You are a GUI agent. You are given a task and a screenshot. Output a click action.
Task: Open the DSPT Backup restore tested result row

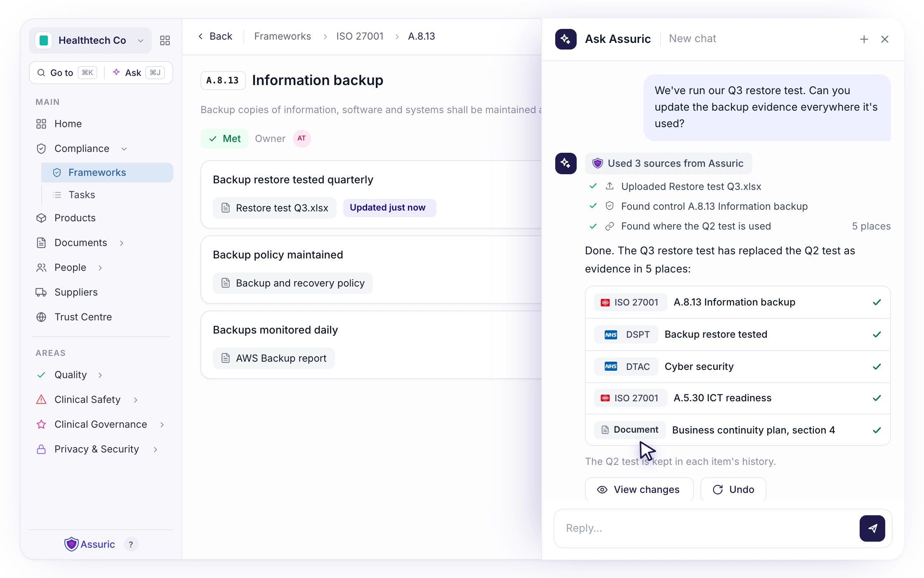click(738, 334)
